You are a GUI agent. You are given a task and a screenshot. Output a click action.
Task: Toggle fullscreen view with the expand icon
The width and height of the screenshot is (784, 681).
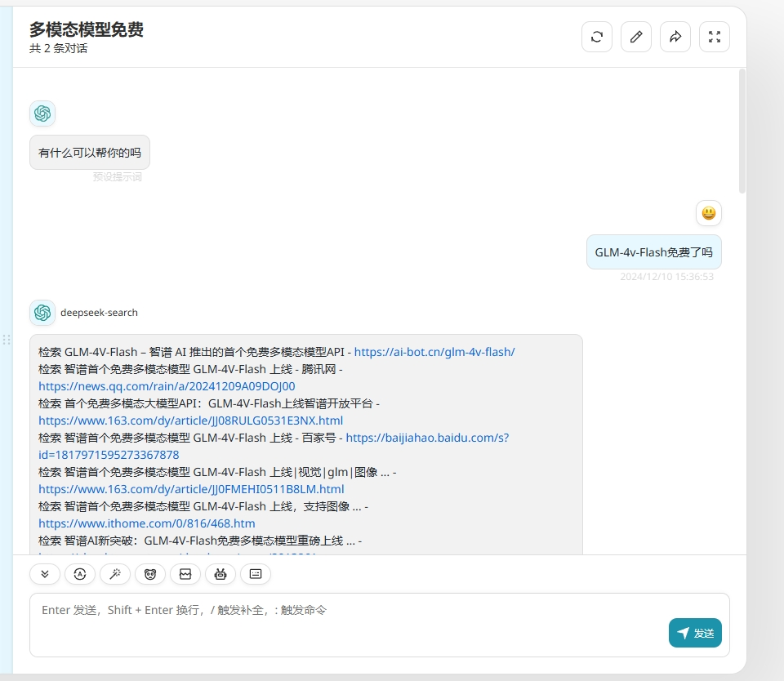pyautogui.click(x=715, y=36)
